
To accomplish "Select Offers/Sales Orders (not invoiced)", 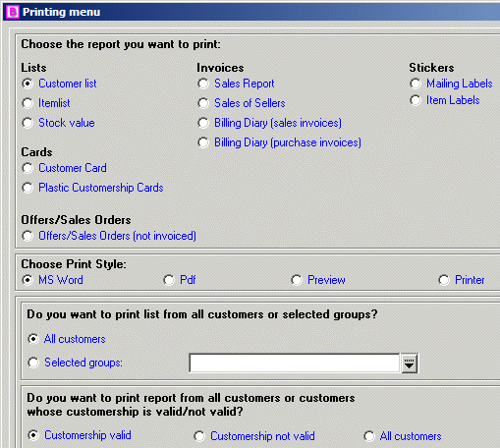I will tap(28, 236).
